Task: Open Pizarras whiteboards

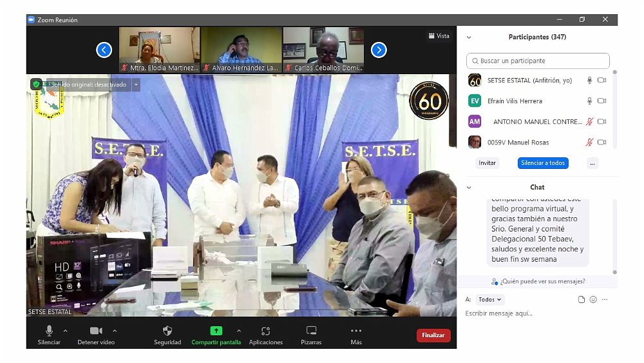Action: pos(311,331)
